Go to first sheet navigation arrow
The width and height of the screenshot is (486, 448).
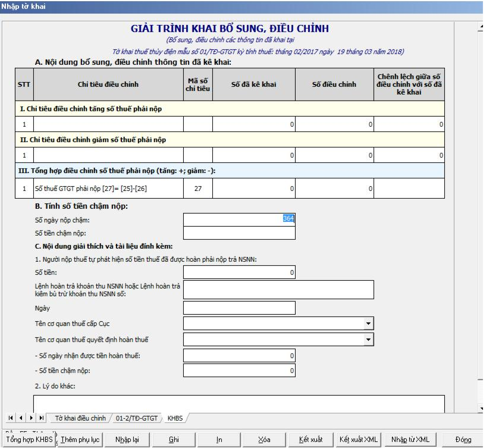11,418
